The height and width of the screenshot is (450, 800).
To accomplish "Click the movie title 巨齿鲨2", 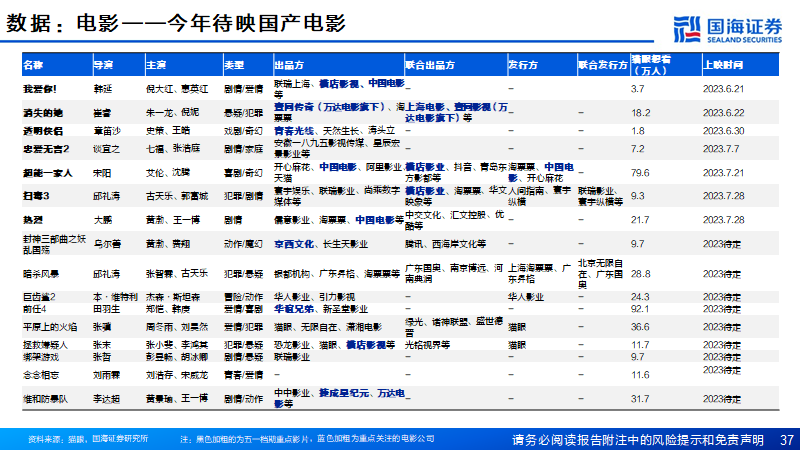I will tap(39, 297).
